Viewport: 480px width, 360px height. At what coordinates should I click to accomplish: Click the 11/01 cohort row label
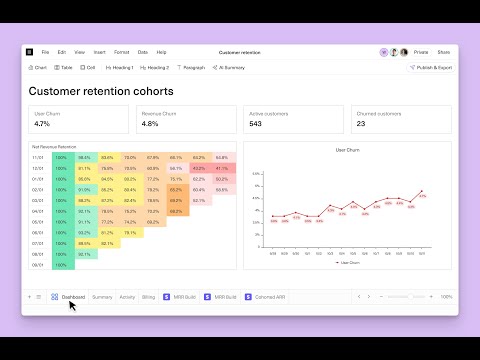coord(38,158)
